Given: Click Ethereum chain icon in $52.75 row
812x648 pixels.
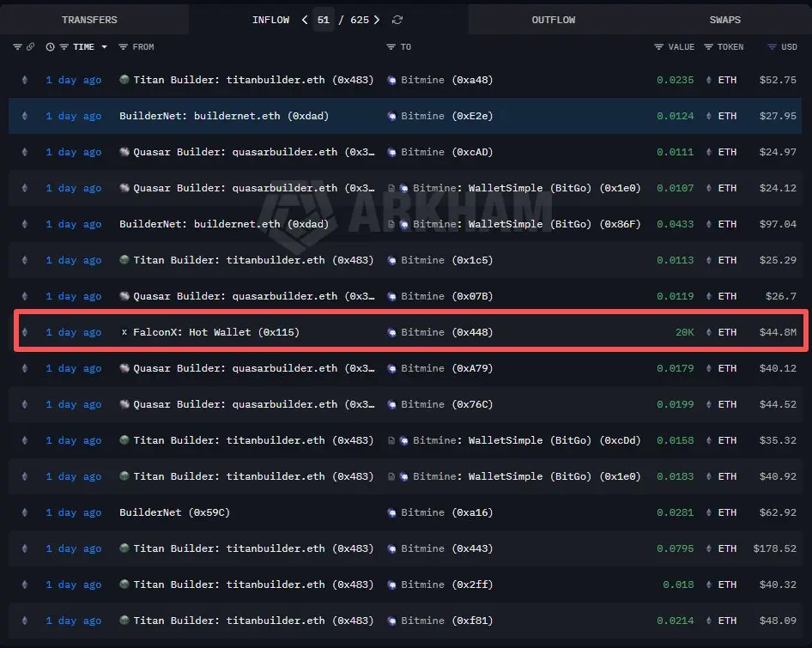Looking at the screenshot, I should pyautogui.click(x=24, y=80).
